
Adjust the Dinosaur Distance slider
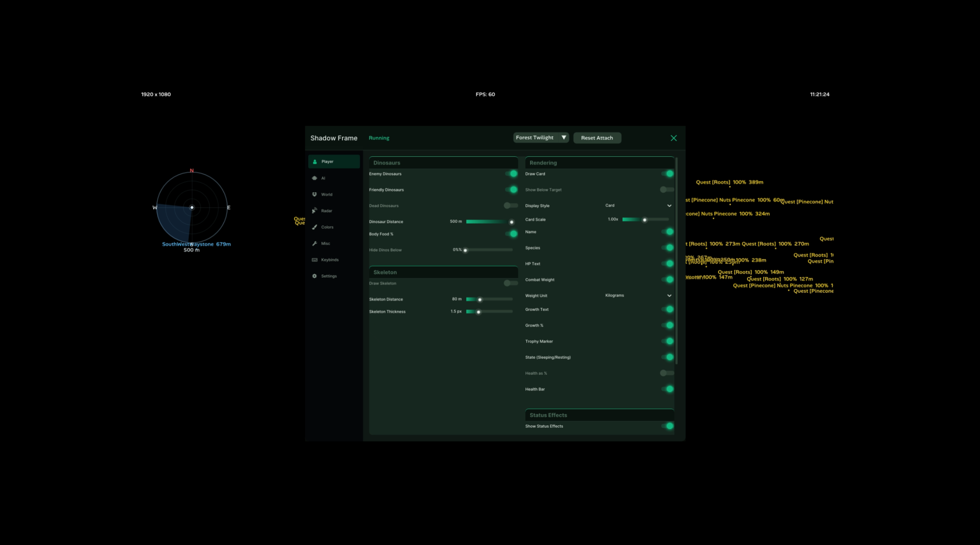coord(489,222)
